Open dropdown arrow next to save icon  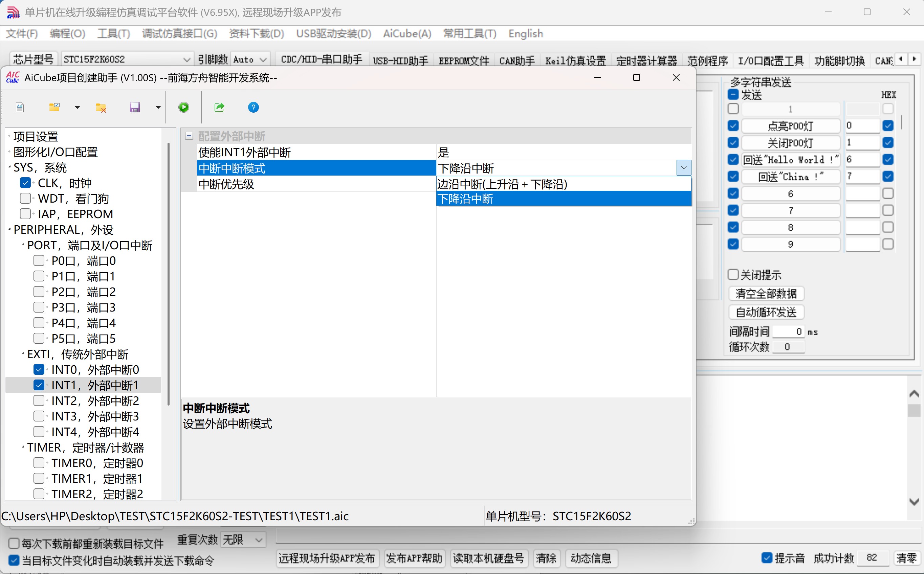point(158,108)
